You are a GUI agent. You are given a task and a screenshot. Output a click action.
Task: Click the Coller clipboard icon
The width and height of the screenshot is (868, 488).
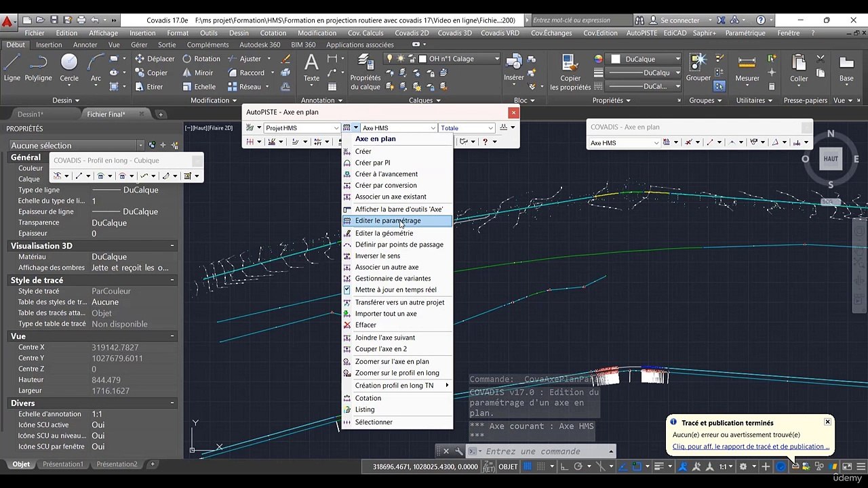coord(799,68)
